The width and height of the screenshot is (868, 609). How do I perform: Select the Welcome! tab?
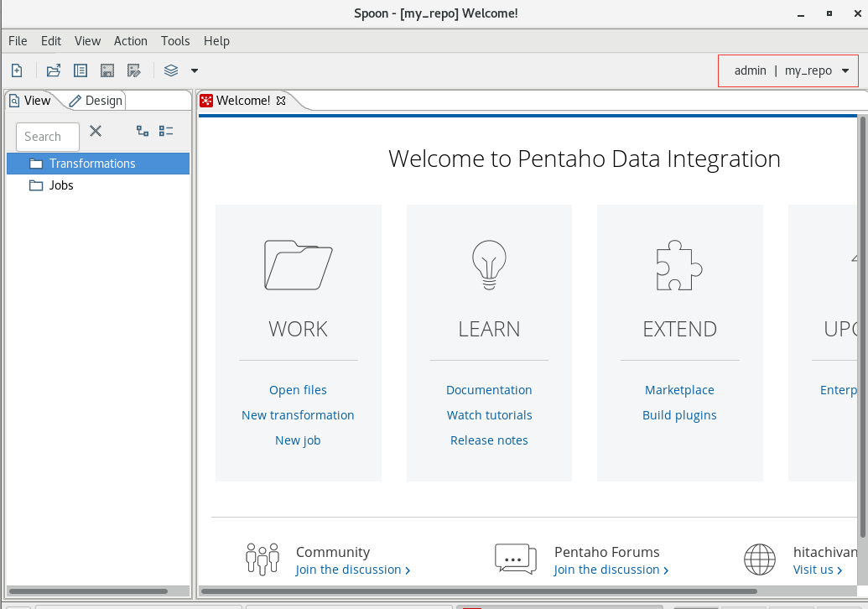243,101
